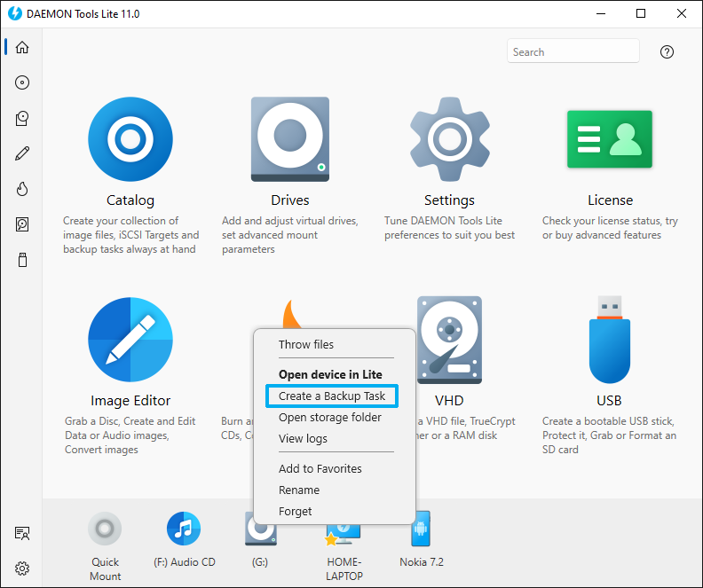
Task: Choose View logs in context menu
Action: click(x=303, y=438)
